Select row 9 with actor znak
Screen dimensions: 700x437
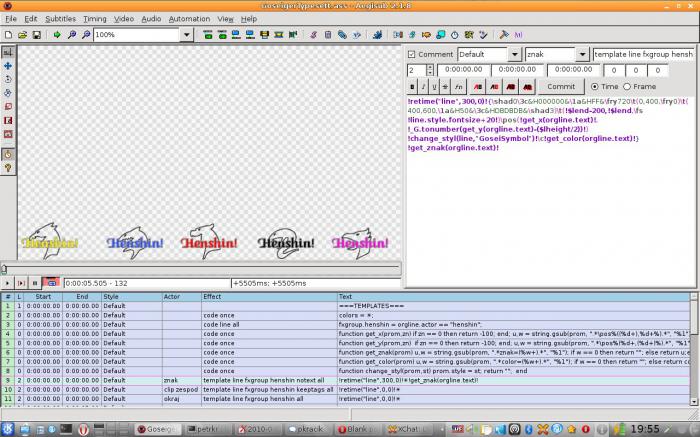pos(346,380)
